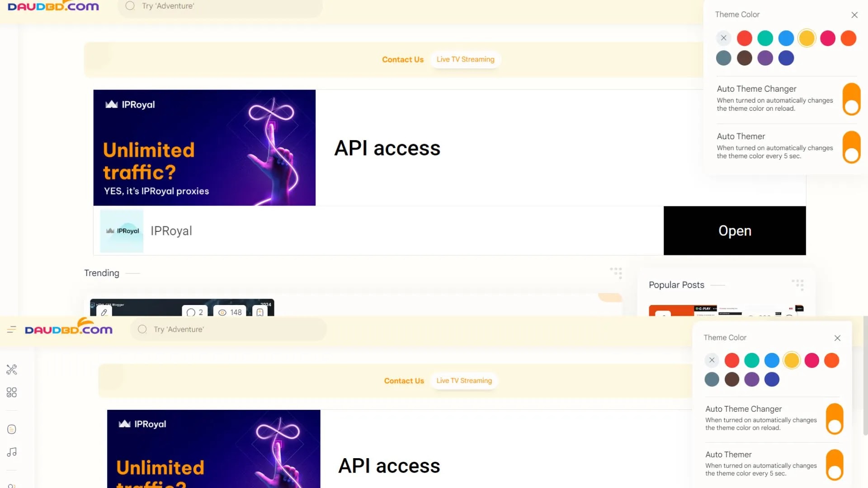Pick the red theme swatch on bottom page
868x488 pixels.
tap(732, 360)
